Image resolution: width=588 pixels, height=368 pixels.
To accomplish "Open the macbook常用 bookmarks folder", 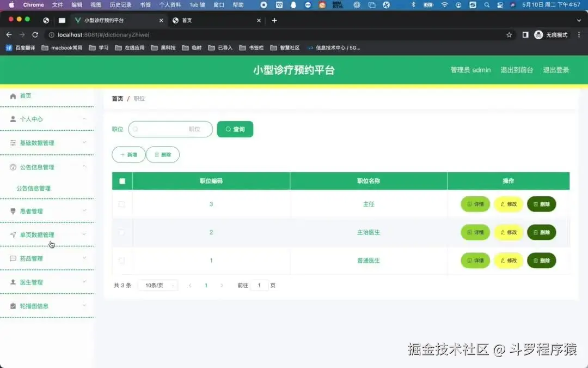I will click(62, 47).
